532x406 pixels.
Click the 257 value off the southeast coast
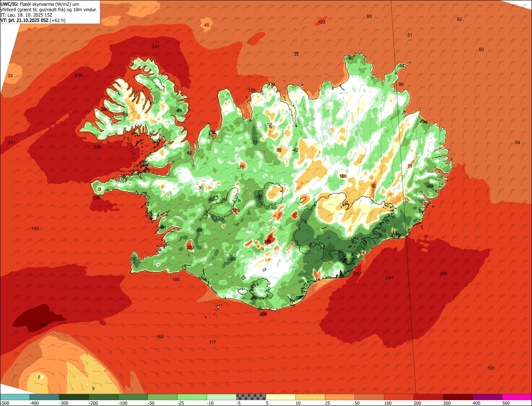click(357, 274)
